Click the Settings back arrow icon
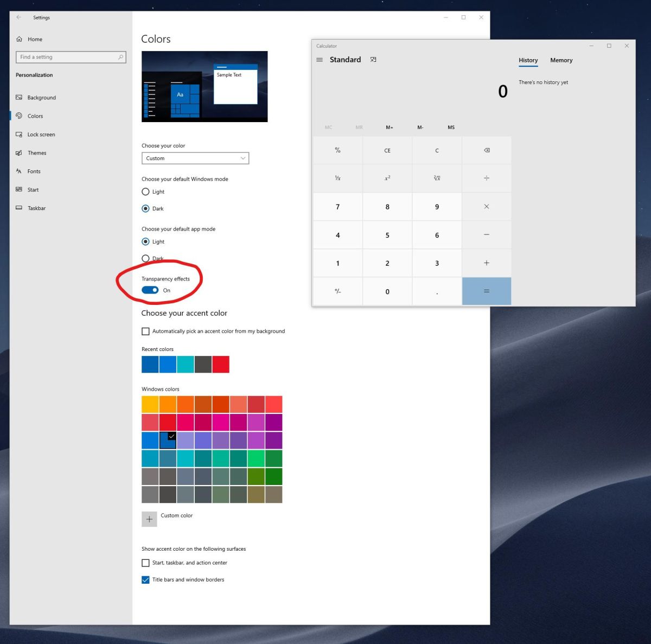Viewport: 651px width, 644px height. tap(18, 17)
